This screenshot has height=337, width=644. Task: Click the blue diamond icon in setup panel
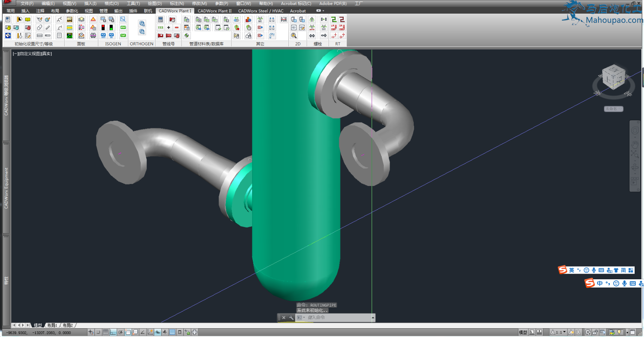point(8,36)
